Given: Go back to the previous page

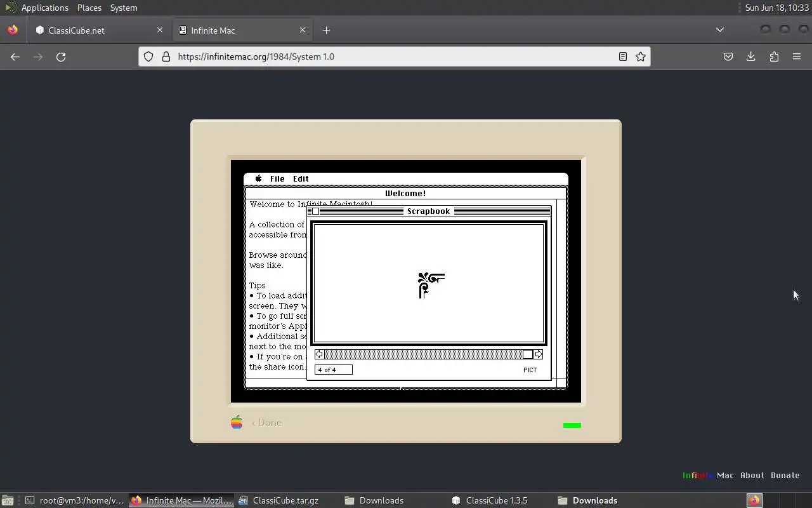Looking at the screenshot, I should [15, 57].
